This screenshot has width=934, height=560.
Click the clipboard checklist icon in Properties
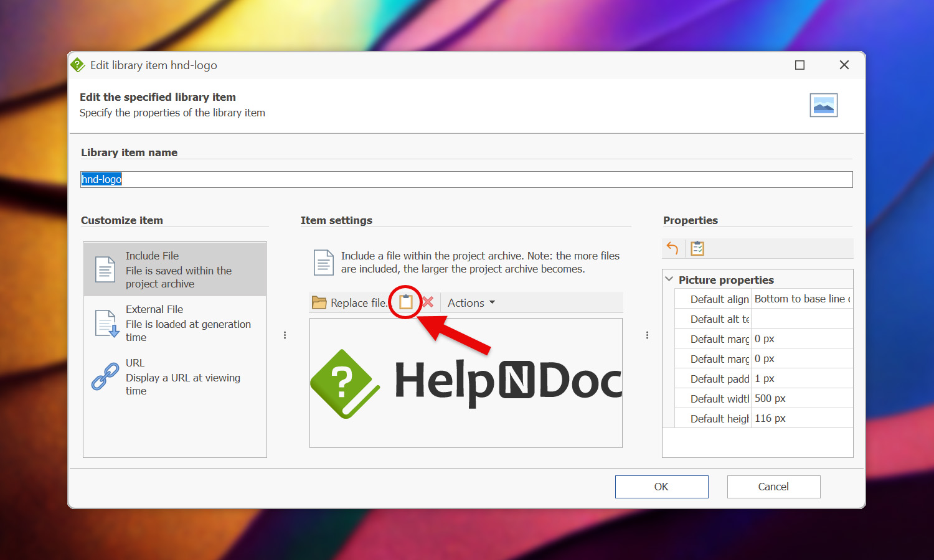(x=697, y=248)
